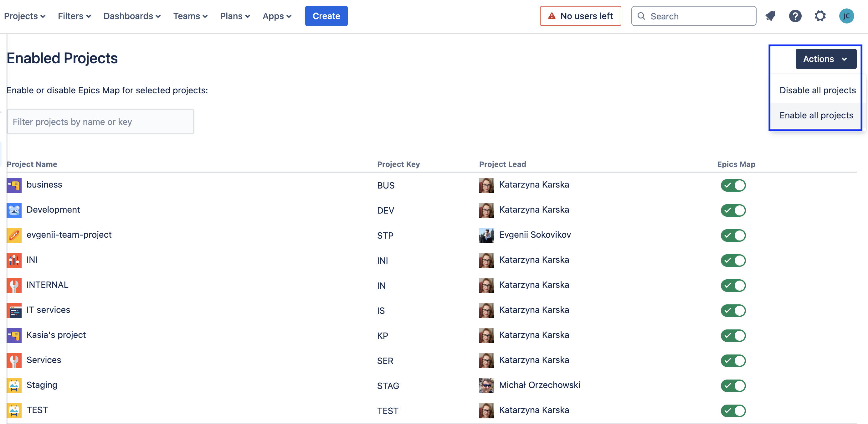Expand the Projects dropdown menu
The image size is (868, 424).
point(25,16)
